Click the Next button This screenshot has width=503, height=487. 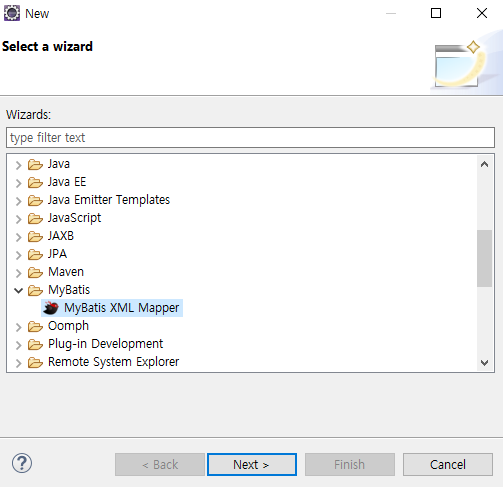(x=252, y=464)
